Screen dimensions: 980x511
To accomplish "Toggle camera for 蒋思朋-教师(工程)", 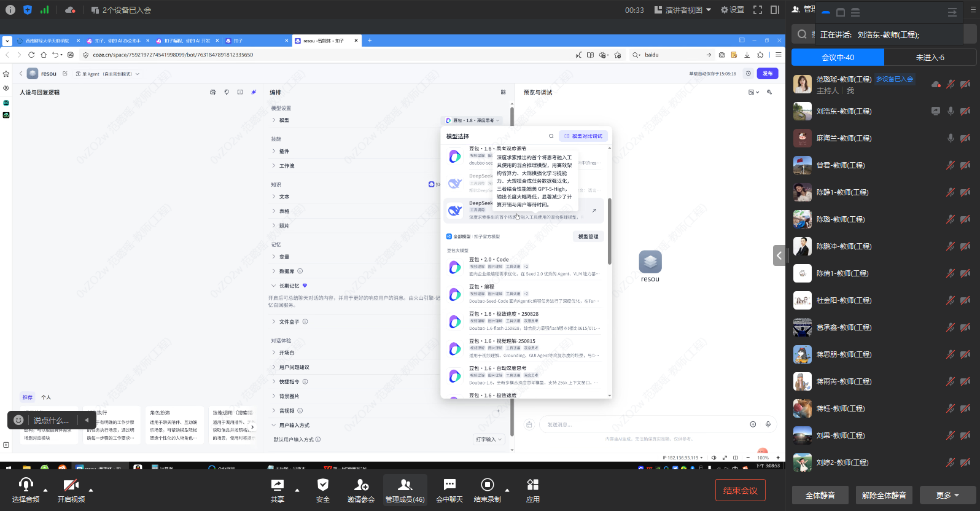I will pyautogui.click(x=965, y=354).
